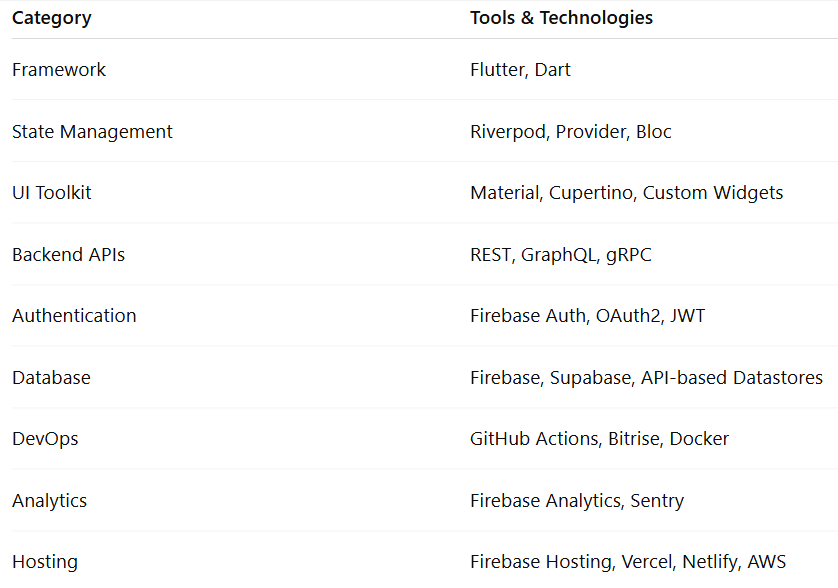Select the Framework category cell

coord(59,70)
